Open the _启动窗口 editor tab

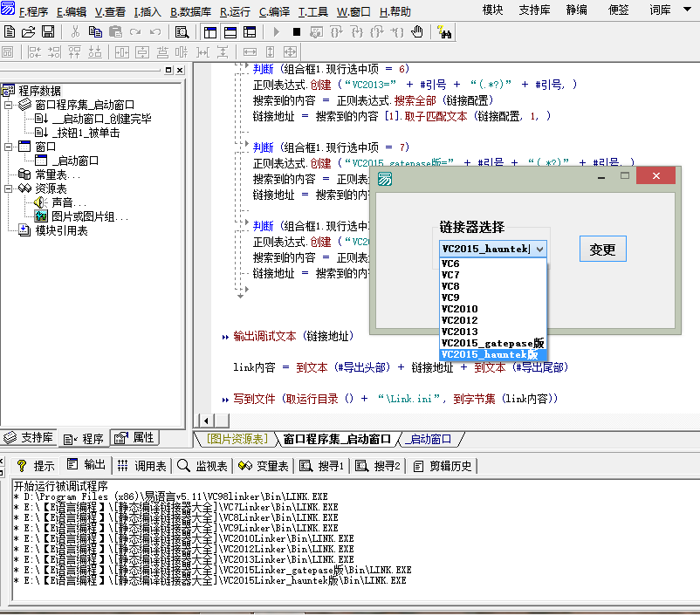coord(429,439)
